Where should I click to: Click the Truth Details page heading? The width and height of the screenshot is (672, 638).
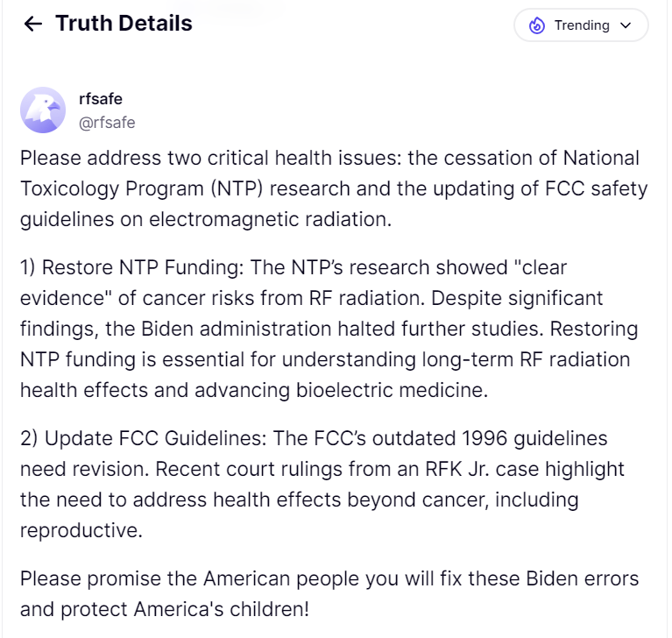[x=124, y=24]
